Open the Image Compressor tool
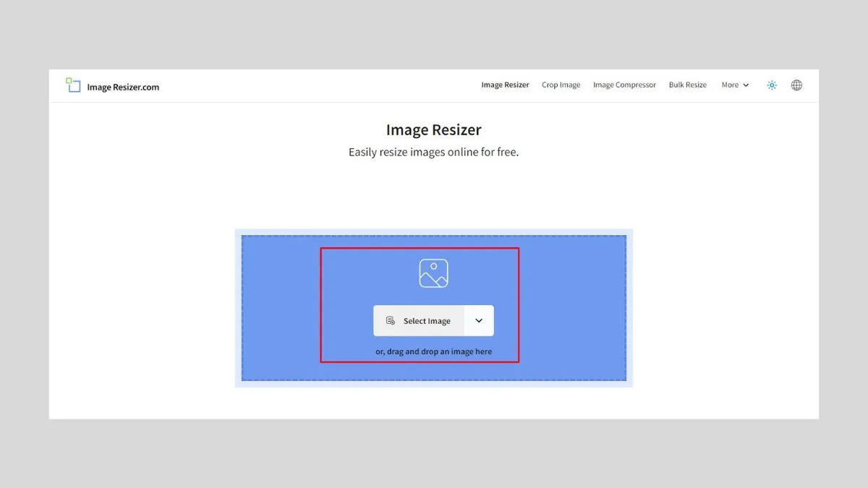Screen dimensions: 868x488 [x=624, y=85]
